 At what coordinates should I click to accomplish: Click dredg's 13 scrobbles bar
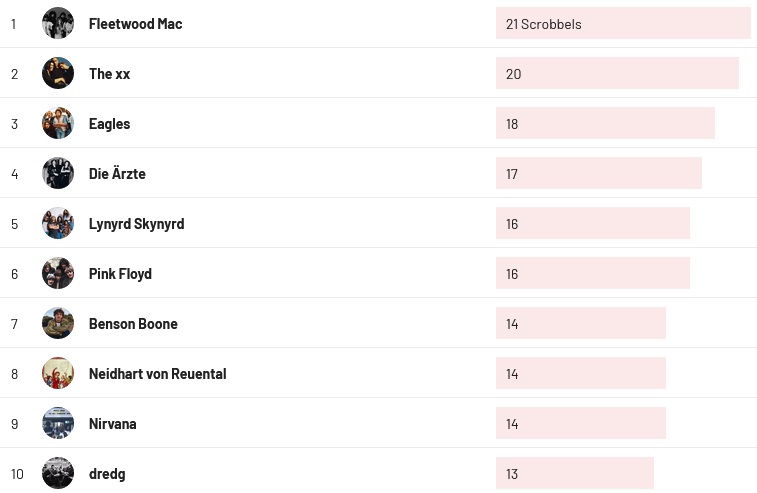(x=574, y=473)
